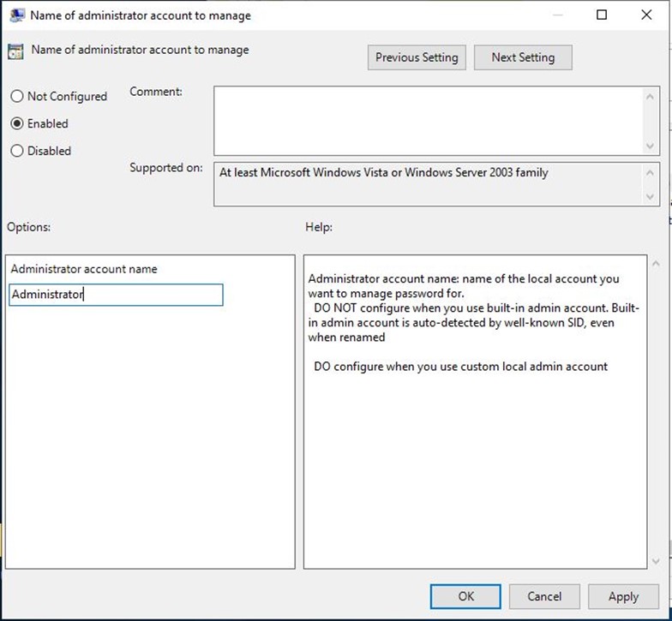
Task: Click the Cancel button
Action: (x=544, y=596)
